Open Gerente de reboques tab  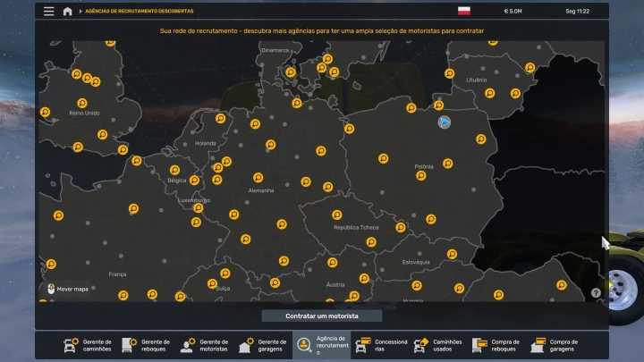pos(146,345)
